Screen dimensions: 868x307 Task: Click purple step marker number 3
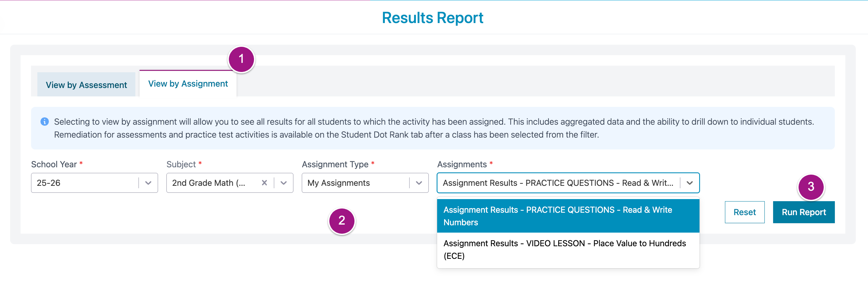(811, 187)
